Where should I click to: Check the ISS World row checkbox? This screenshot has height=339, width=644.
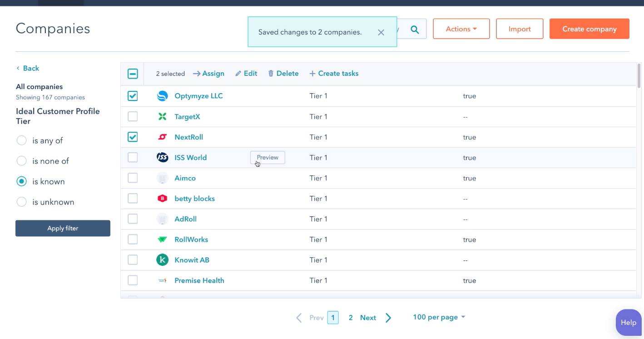pyautogui.click(x=133, y=157)
